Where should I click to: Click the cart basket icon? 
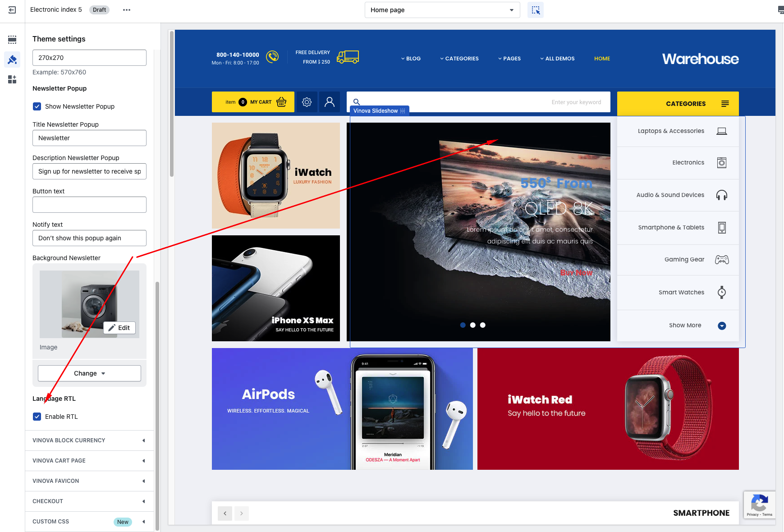[x=281, y=102]
